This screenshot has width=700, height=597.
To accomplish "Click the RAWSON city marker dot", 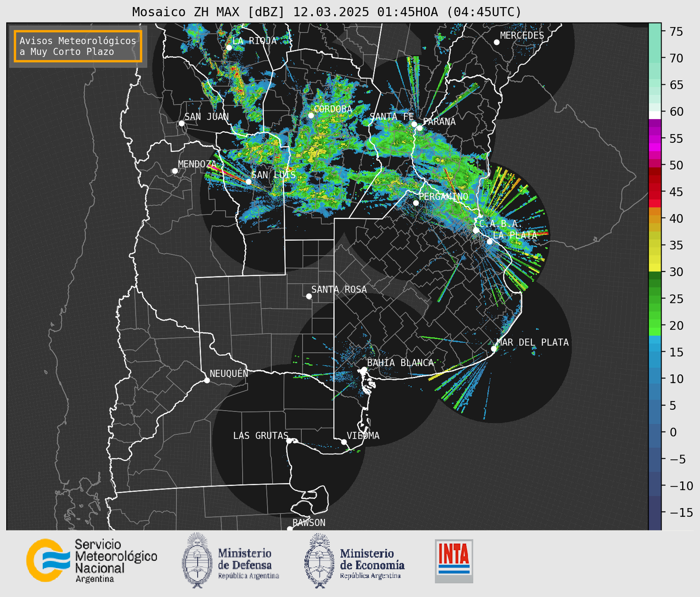I will [290, 528].
